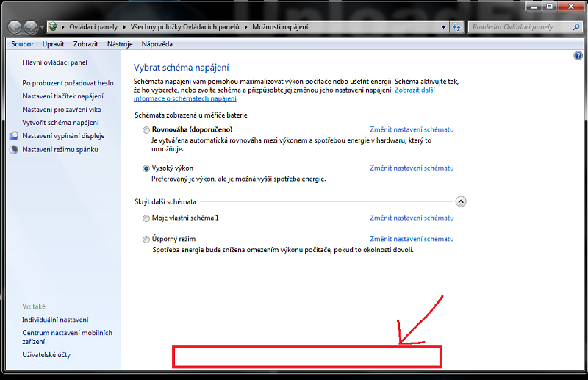Click the icon beside Nastavení vypínání displeje
The width and height of the screenshot is (588, 380).
click(x=14, y=136)
